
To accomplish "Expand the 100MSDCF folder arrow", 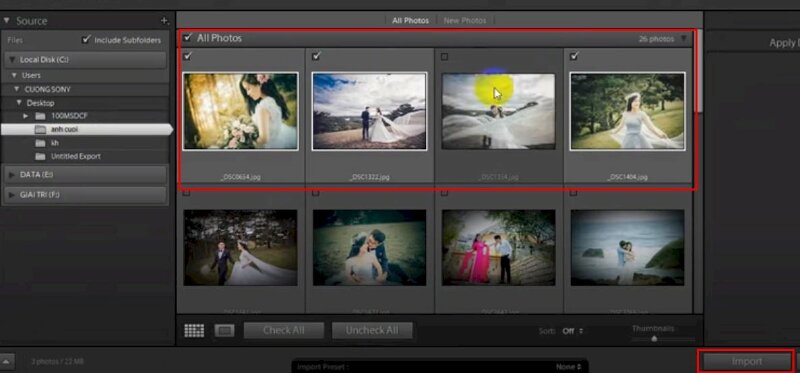I will pyautogui.click(x=26, y=116).
